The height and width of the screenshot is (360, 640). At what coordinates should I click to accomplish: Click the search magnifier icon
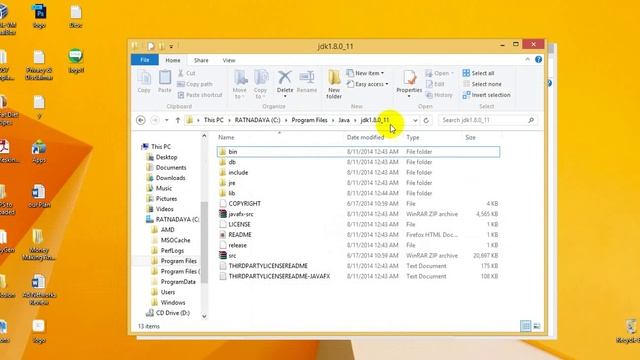(x=531, y=120)
